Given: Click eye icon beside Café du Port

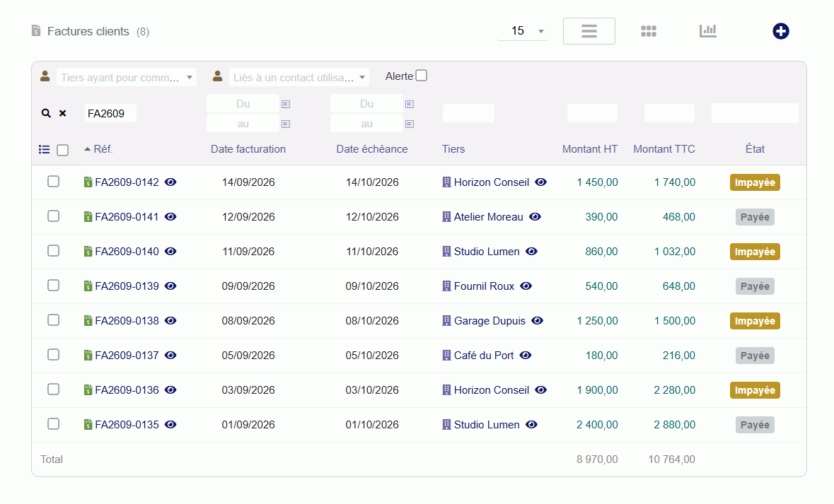Looking at the screenshot, I should click(526, 355).
